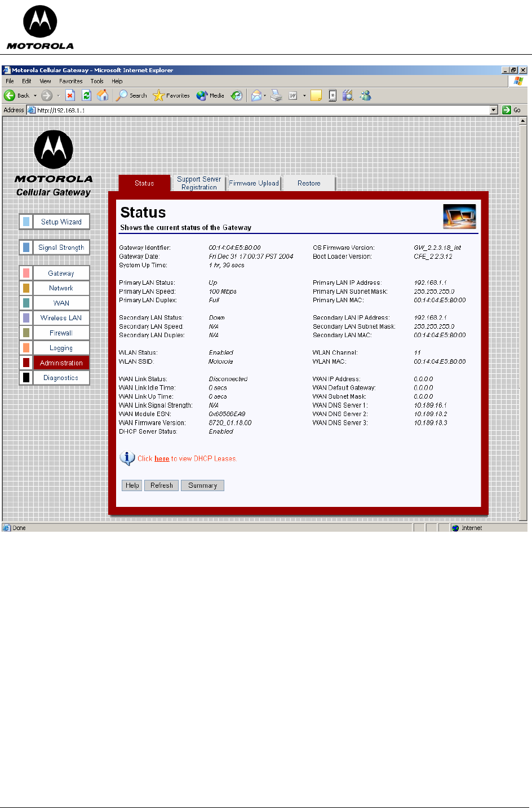
Task: Switch to the Restore tab
Action: [309, 183]
